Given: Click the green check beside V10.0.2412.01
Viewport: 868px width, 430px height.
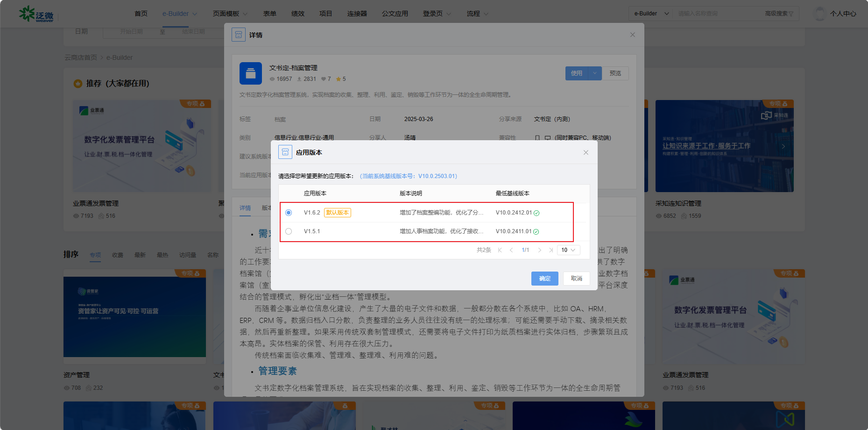Looking at the screenshot, I should pyautogui.click(x=536, y=213).
